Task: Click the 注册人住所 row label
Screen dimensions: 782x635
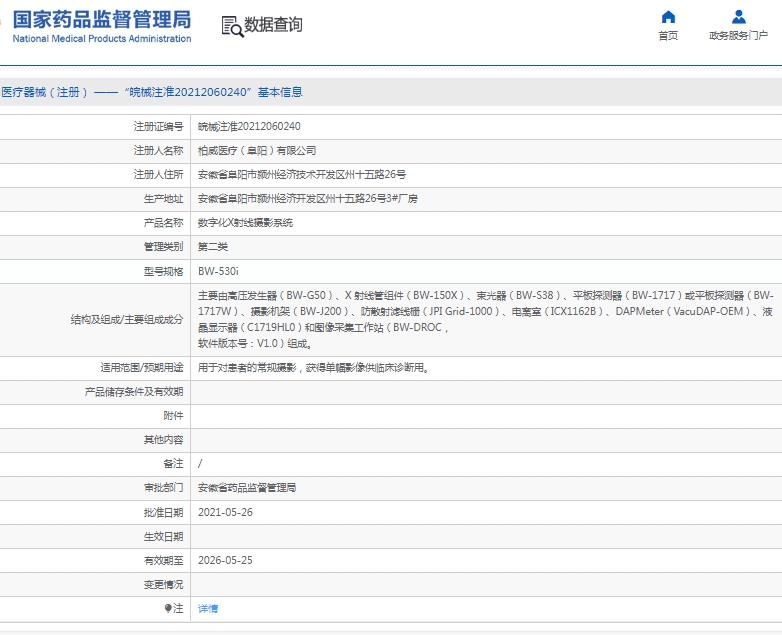Action: point(159,175)
